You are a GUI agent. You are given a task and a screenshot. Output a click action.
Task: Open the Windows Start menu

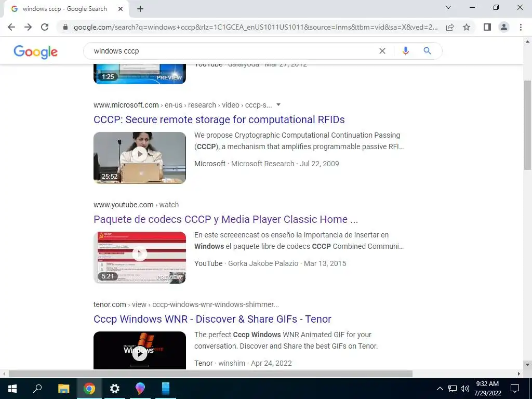[x=12, y=389]
